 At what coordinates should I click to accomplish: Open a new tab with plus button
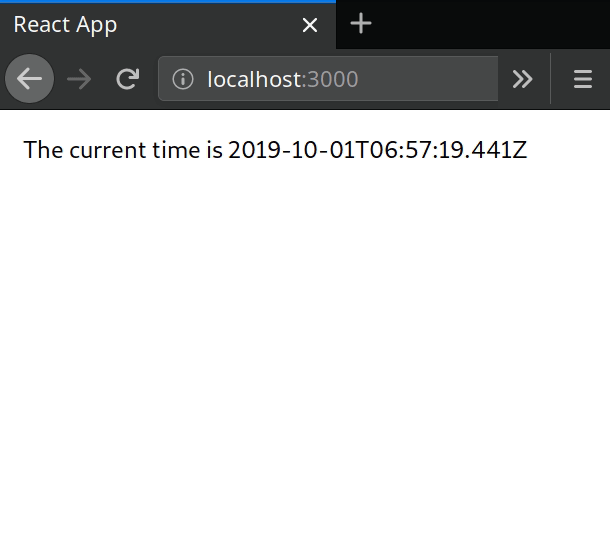coord(361,24)
